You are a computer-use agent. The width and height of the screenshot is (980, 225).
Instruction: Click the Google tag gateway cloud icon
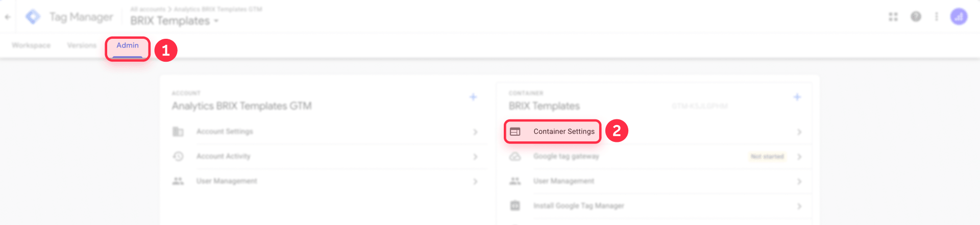(515, 156)
